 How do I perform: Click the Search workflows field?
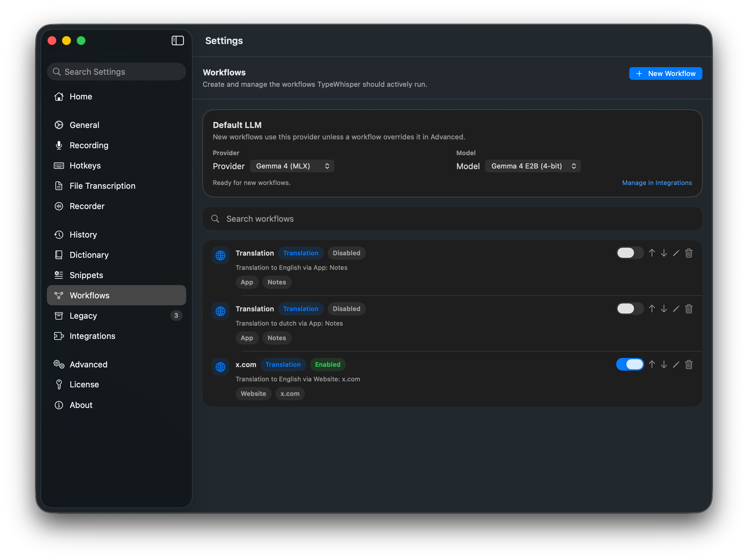[372, 219]
